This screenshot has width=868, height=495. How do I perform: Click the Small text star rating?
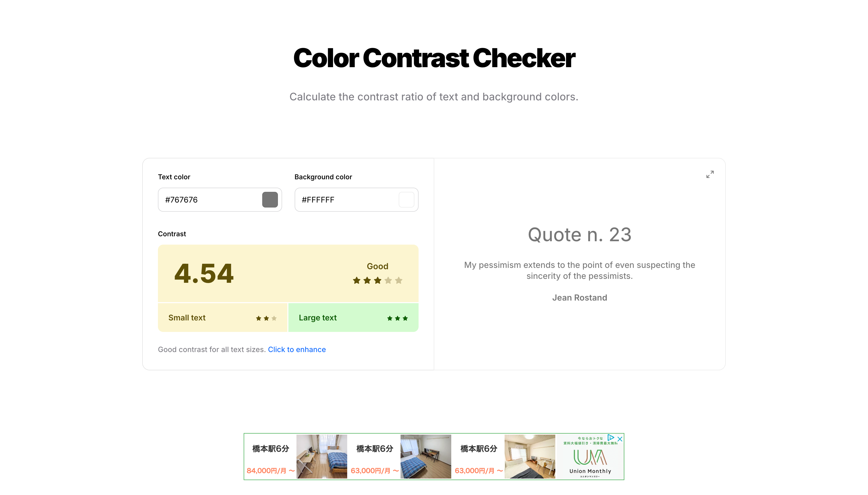click(266, 318)
